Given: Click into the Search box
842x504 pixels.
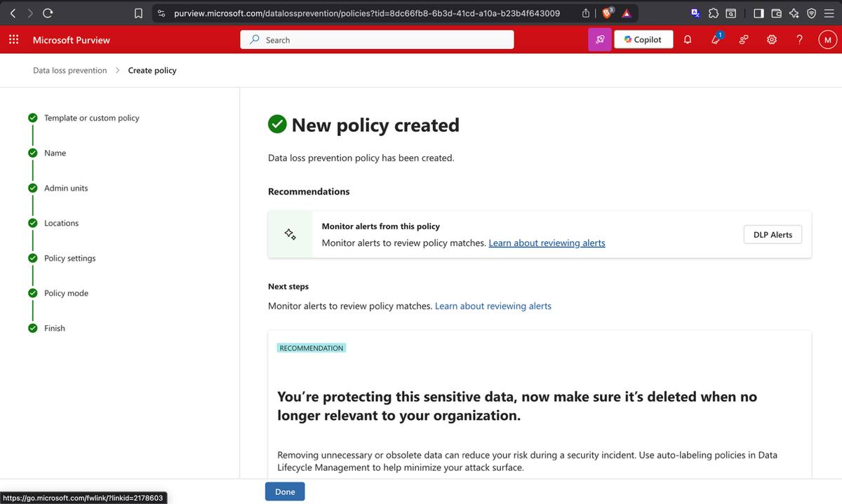Looking at the screenshot, I should click(377, 40).
